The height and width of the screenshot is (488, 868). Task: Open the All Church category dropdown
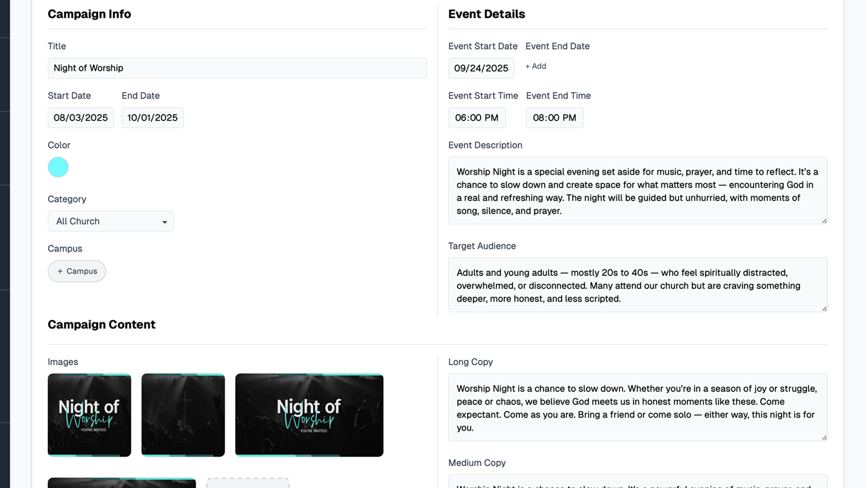click(x=111, y=221)
